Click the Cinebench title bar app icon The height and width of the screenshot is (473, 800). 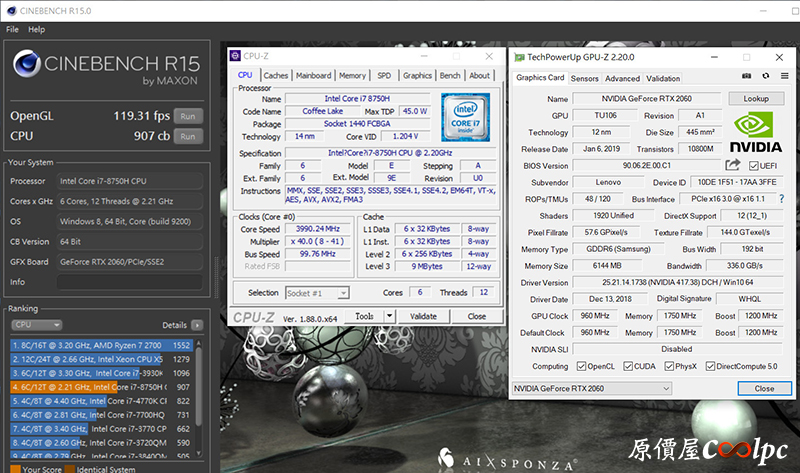point(11,10)
